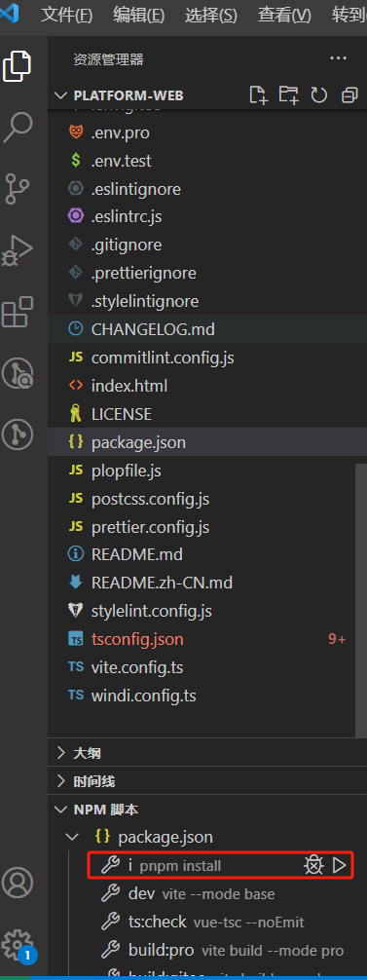Open the Git Graph activity bar icon
367x980 pixels.
17,434
